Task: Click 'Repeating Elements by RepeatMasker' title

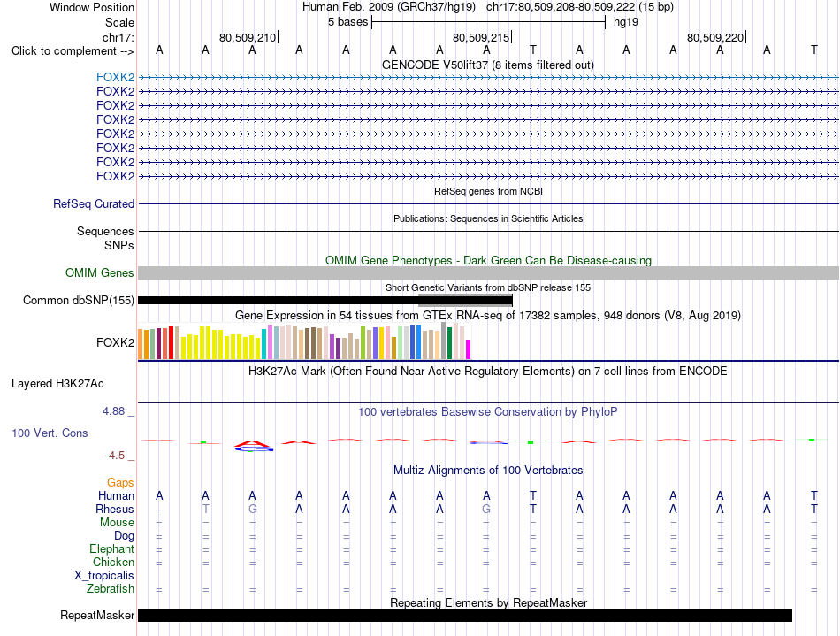Action: [x=489, y=602]
